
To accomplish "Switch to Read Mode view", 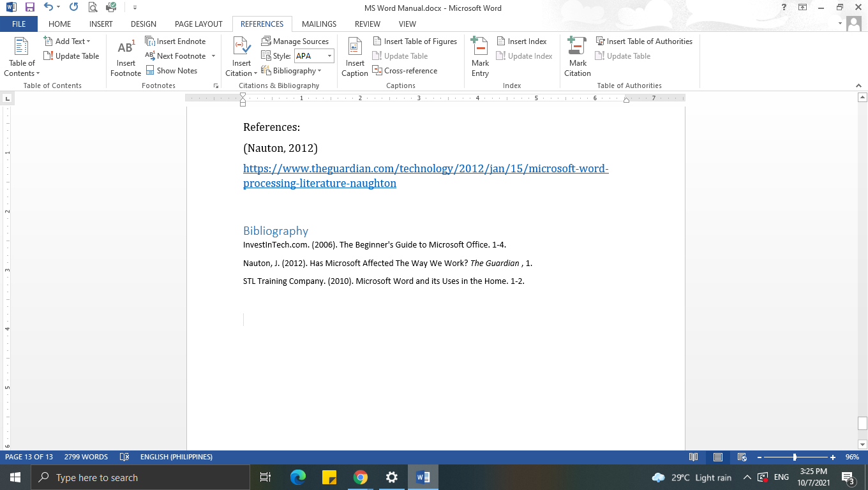I will pos(693,457).
